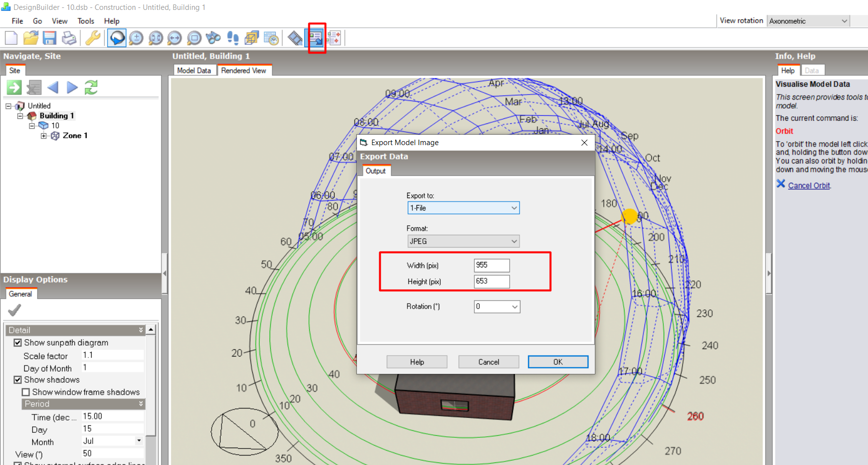Click the binoculars look-around icon
Screen dimensions: 868x465
[213, 38]
